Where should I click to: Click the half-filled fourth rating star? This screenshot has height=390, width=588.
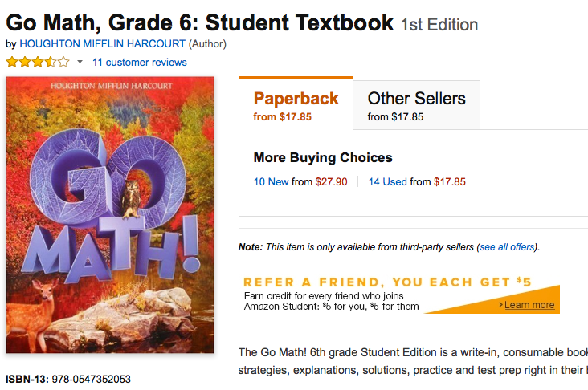tap(51, 62)
